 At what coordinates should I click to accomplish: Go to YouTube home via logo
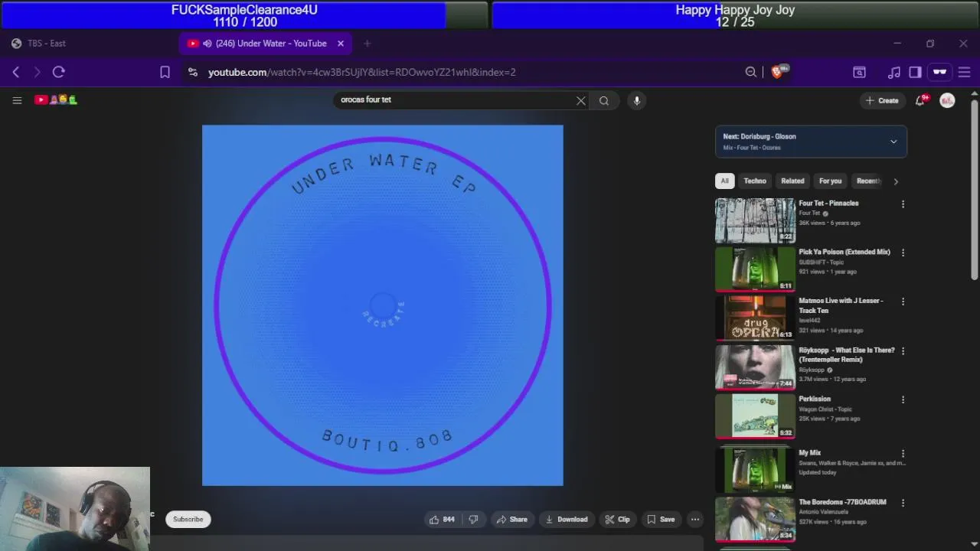point(56,99)
